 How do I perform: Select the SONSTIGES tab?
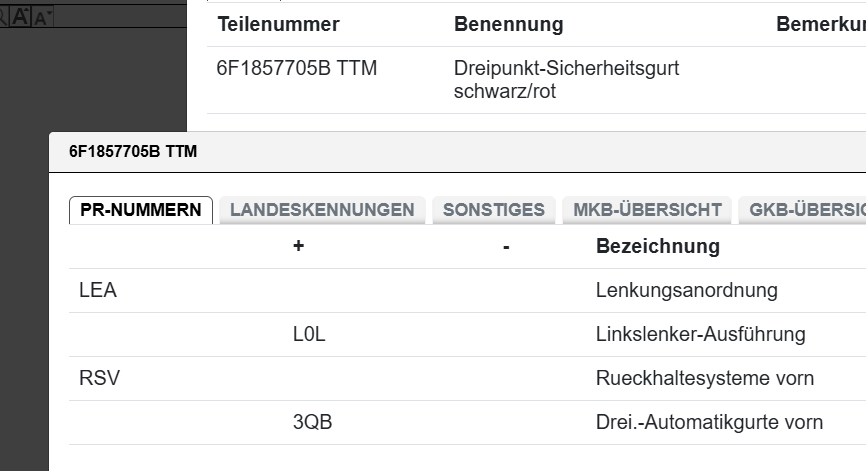click(x=493, y=210)
